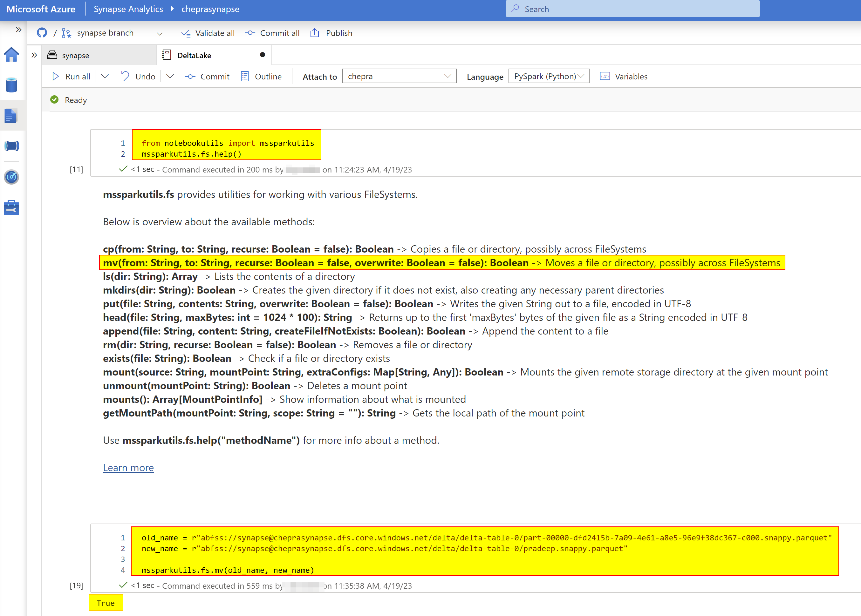Click the GitHub repository icon
861x616 pixels.
point(42,33)
